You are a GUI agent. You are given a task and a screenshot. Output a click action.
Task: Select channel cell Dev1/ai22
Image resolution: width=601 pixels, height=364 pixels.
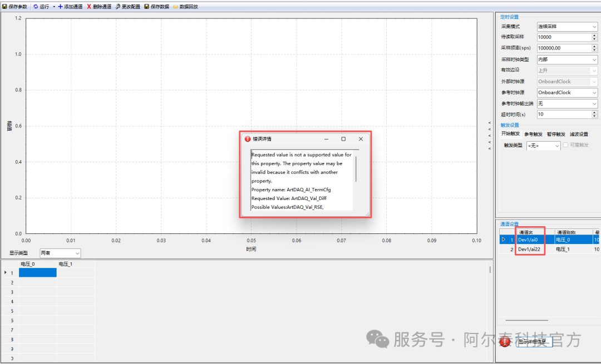point(535,249)
